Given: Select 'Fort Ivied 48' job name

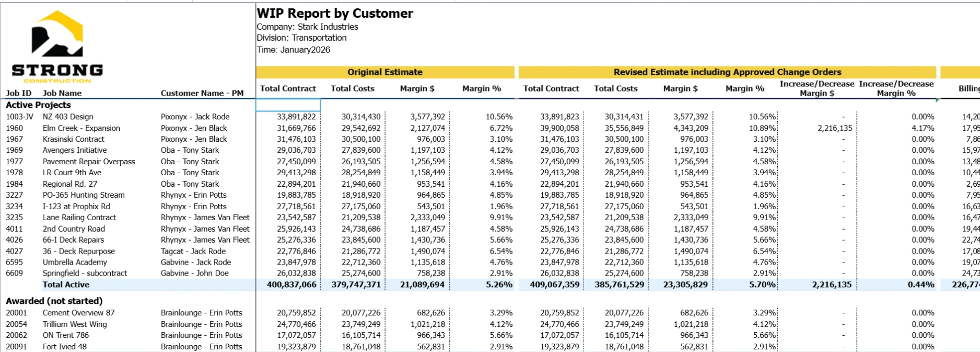Looking at the screenshot, I should pos(65,347).
